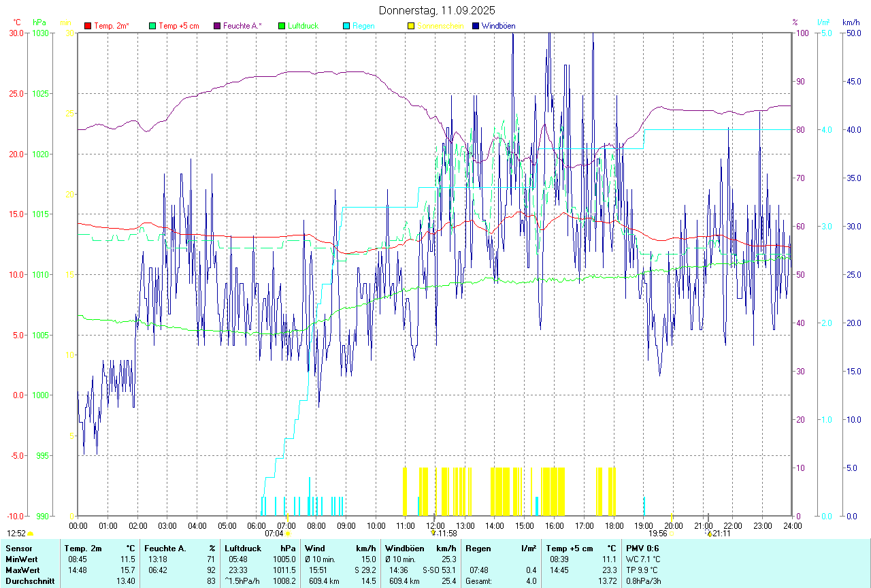Click the date title Donnerstag, 11.09.2025

click(x=437, y=10)
